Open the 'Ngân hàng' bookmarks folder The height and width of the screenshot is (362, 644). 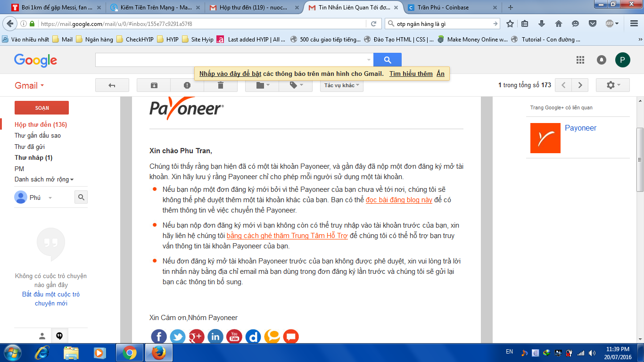tap(95, 40)
